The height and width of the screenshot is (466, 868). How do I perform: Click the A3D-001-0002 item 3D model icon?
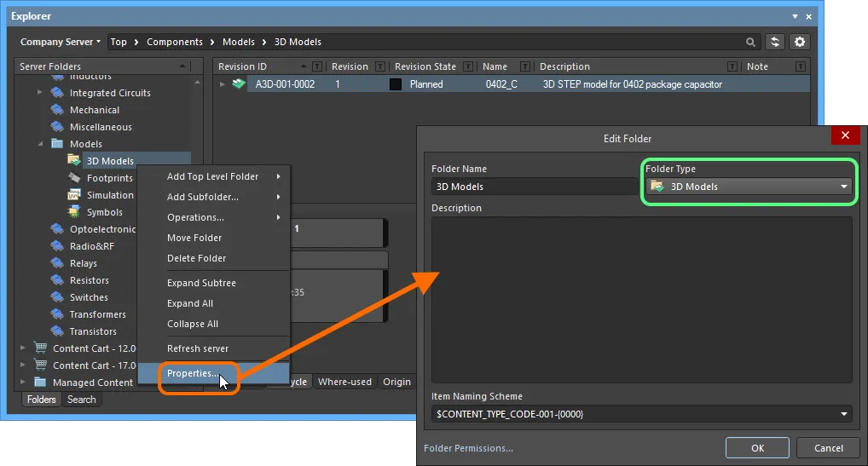click(x=239, y=84)
